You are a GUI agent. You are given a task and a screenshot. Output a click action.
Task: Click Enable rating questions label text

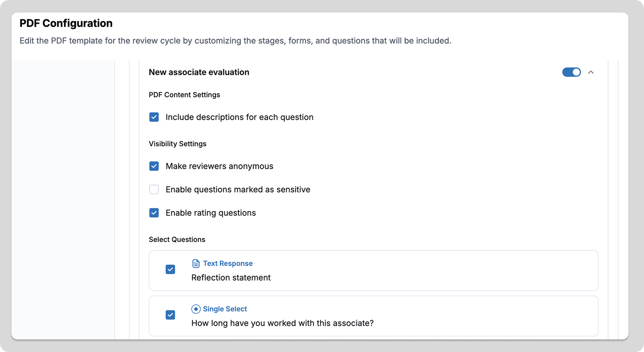[211, 213]
